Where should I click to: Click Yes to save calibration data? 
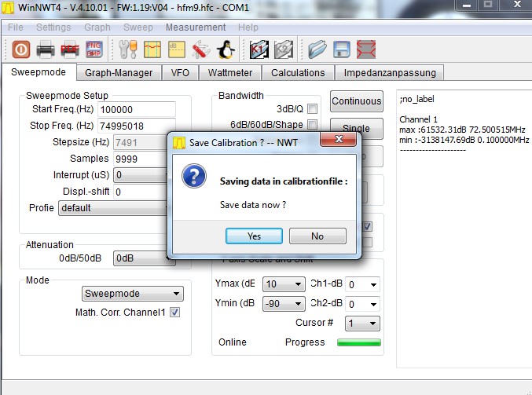click(254, 236)
